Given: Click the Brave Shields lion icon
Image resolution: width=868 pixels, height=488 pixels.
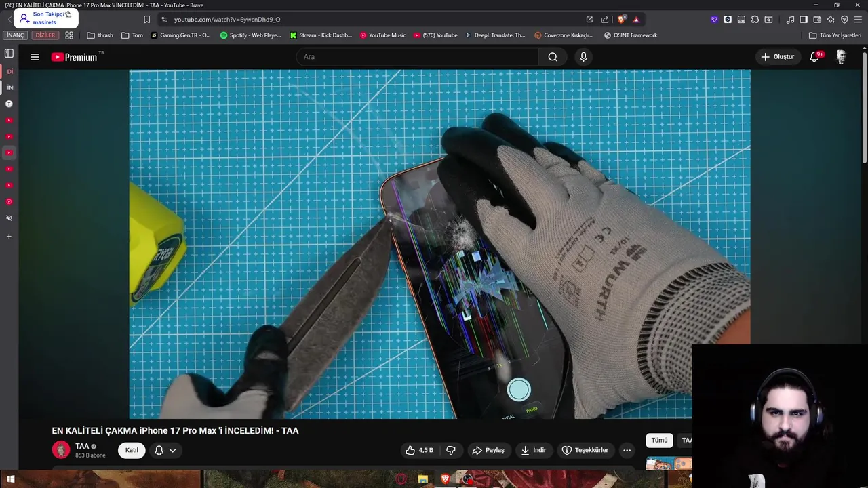Looking at the screenshot, I should (x=621, y=19).
